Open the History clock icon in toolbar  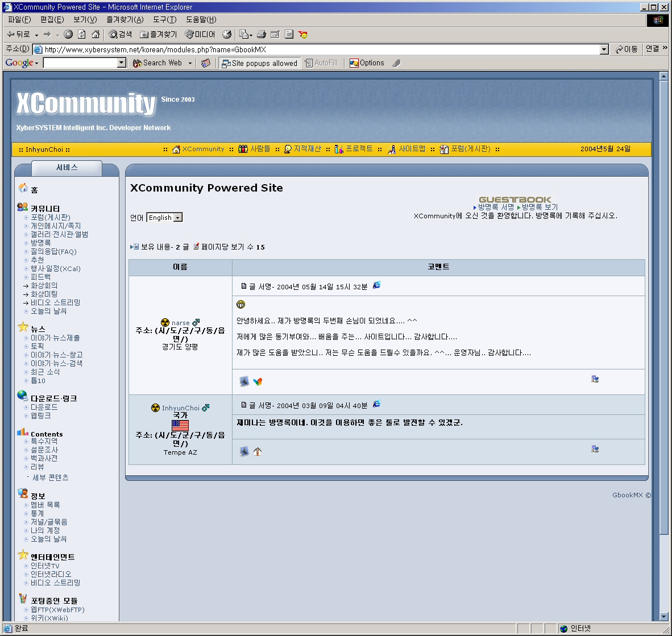pos(227,34)
